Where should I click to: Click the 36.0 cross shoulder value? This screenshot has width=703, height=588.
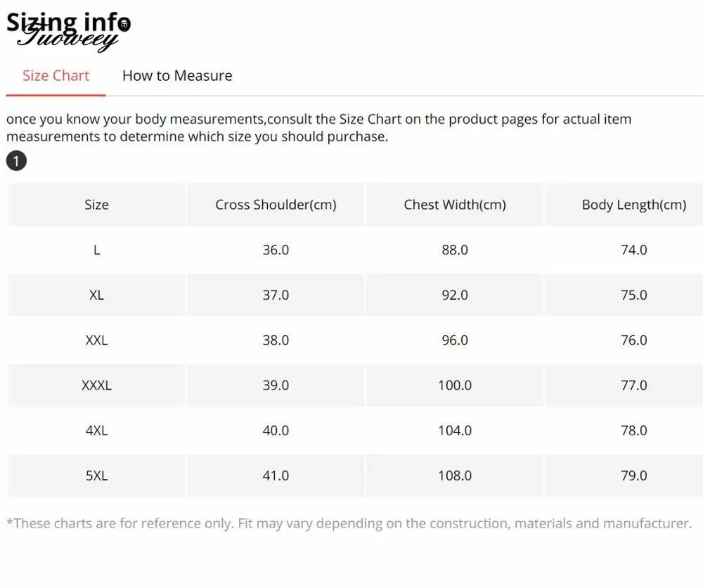tap(276, 250)
